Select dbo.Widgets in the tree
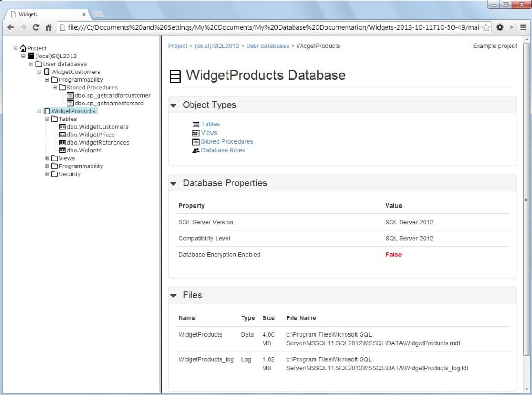532x395 pixels. pyautogui.click(x=84, y=150)
